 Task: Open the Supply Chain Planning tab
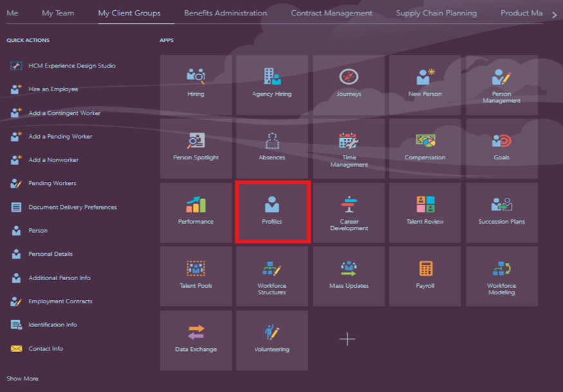[436, 13]
